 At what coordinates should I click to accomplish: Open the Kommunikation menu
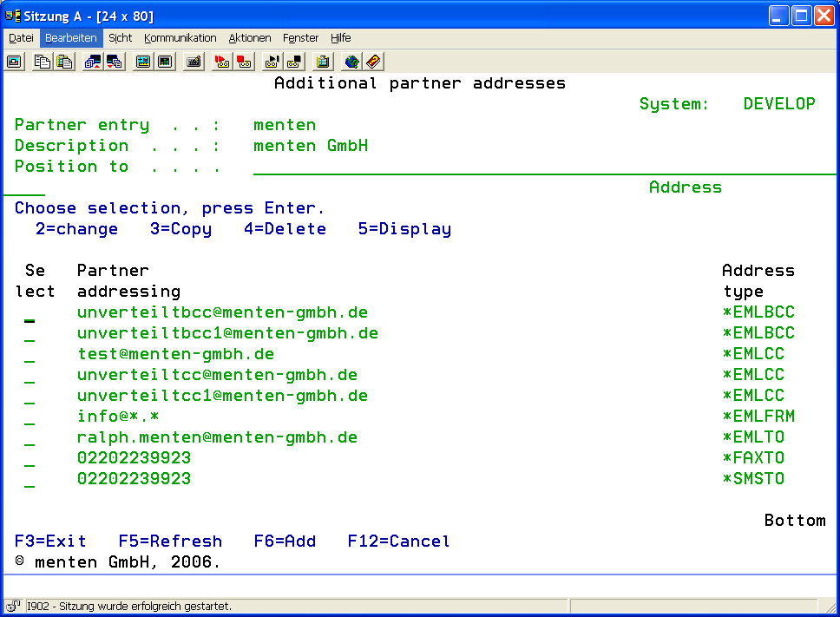point(180,38)
